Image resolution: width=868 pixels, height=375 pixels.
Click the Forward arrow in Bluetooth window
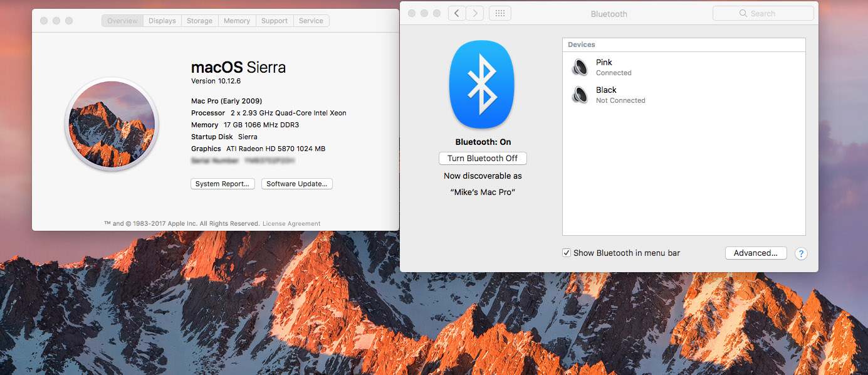[475, 13]
